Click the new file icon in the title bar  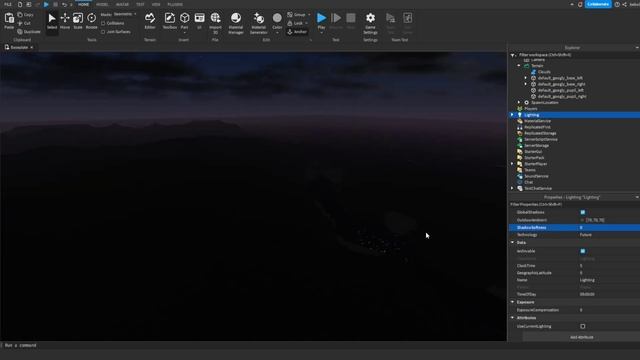coord(20,4)
